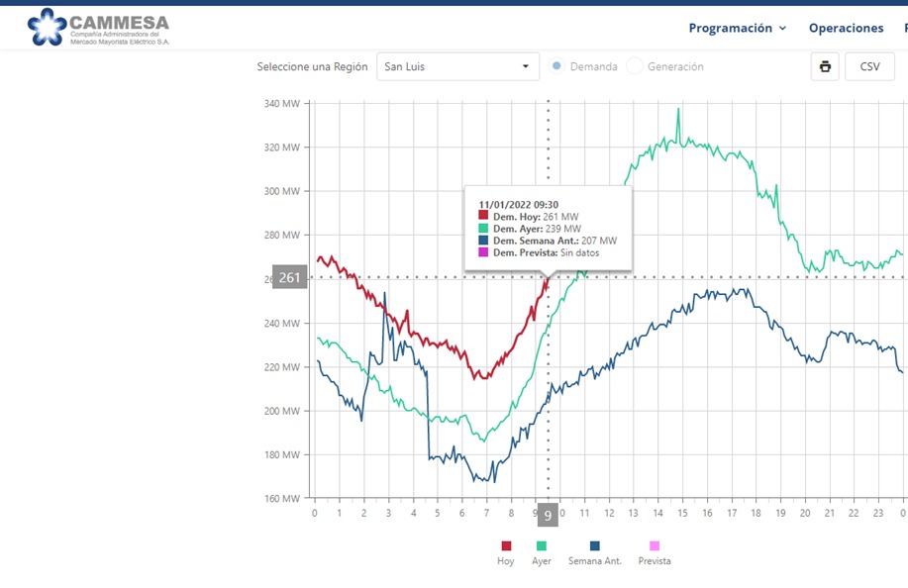Image resolution: width=908 pixels, height=588 pixels.
Task: Open the Operaciones menu item
Action: (x=846, y=29)
